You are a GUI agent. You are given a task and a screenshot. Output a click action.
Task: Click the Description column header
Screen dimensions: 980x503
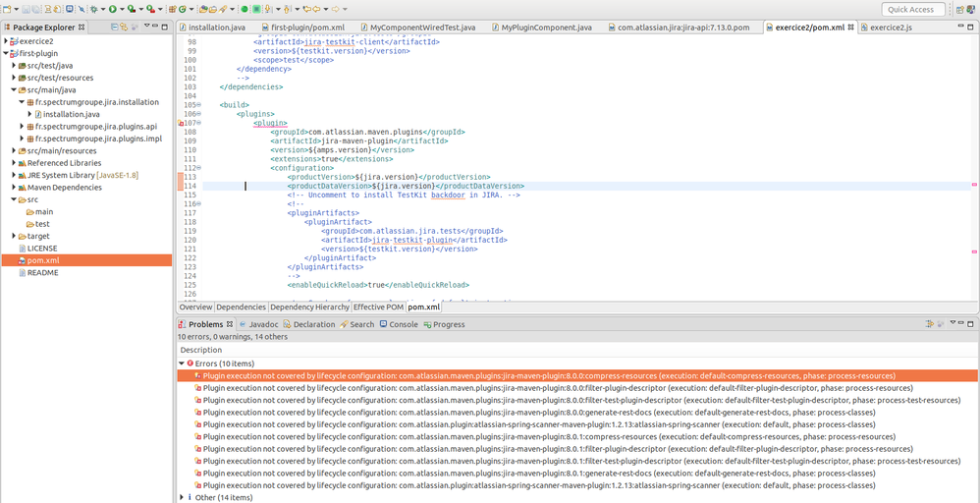[576, 350]
